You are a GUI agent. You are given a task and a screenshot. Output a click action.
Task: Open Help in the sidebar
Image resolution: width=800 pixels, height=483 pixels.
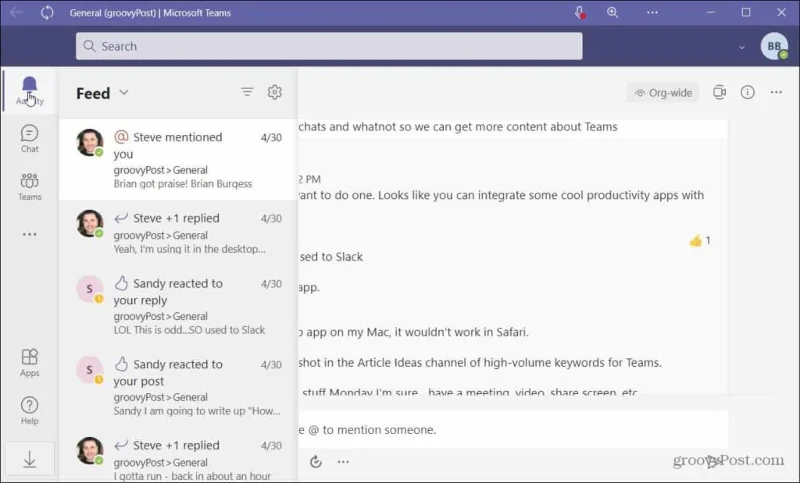(30, 411)
